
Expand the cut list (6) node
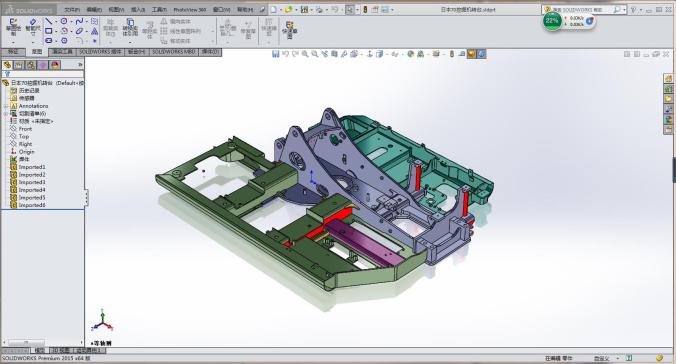tap(6, 113)
